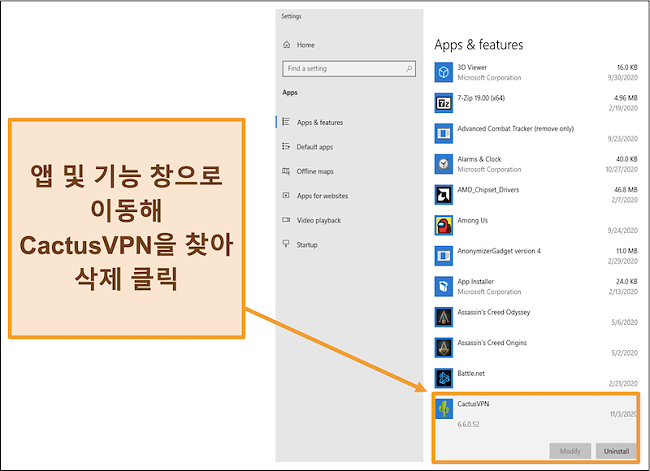This screenshot has width=650, height=471.
Task: Click the Startup sidebar icon
Action: pyautogui.click(x=286, y=244)
